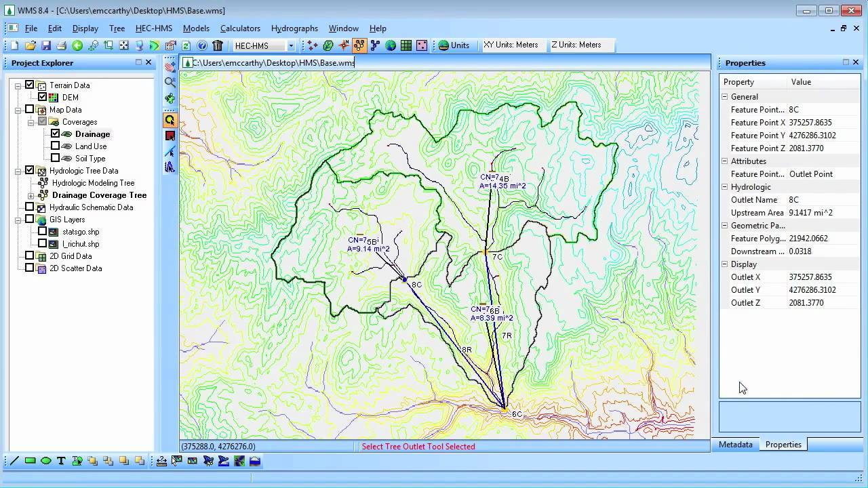868x488 pixels.
Task: Click the Units button in the toolbar
Action: click(454, 45)
